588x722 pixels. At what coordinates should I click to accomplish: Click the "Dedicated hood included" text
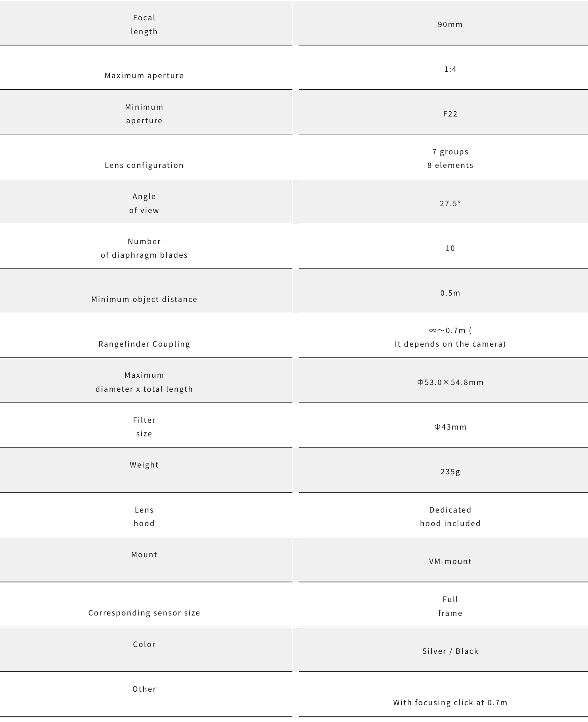(450, 517)
